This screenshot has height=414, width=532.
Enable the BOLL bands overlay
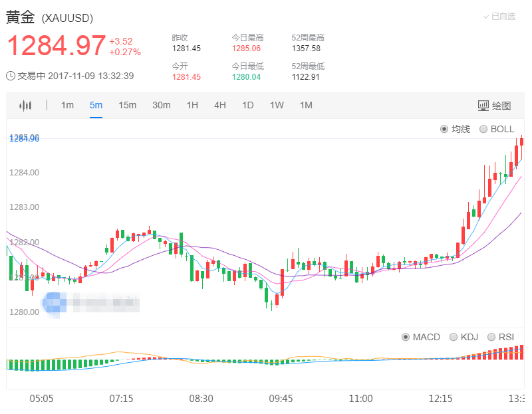pyautogui.click(x=483, y=129)
